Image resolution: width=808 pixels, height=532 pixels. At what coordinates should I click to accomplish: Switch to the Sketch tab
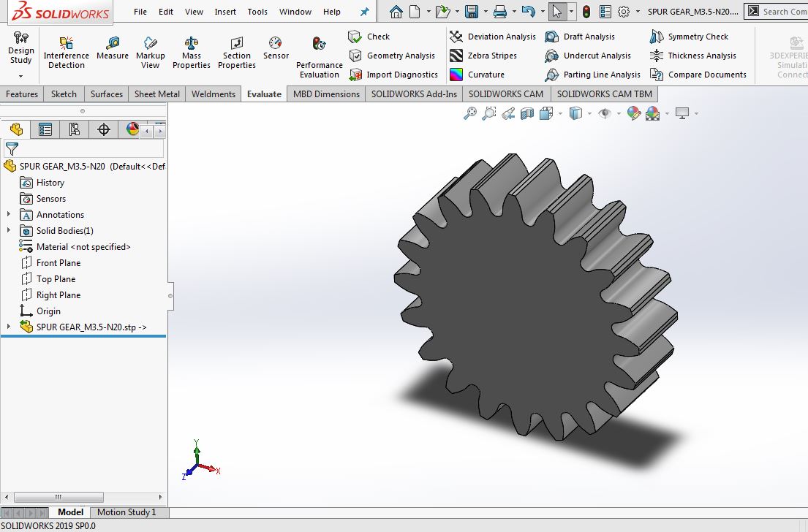[x=64, y=94]
